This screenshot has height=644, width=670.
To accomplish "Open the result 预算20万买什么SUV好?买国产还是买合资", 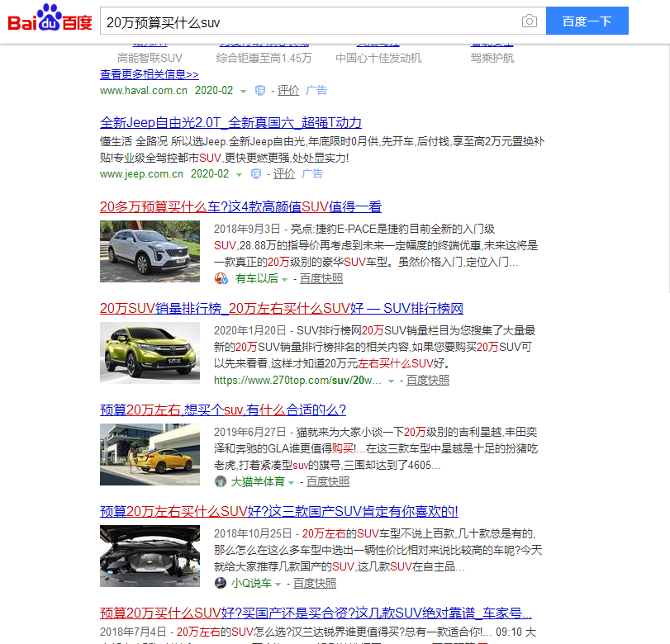I will (316, 613).
